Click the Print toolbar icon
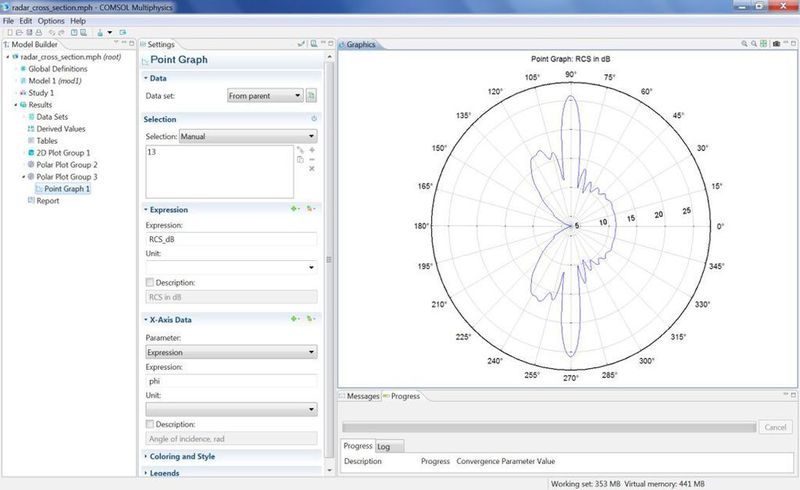The image size is (800, 490). click(38, 33)
